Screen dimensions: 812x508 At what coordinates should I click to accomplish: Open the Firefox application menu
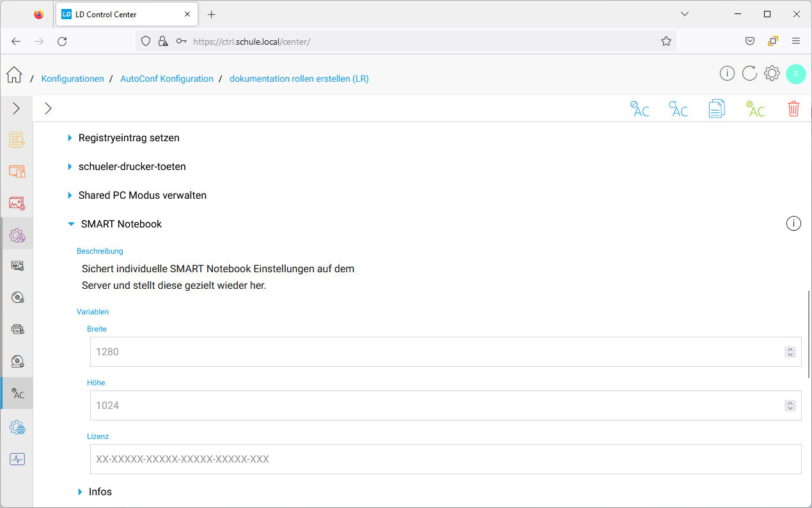[x=796, y=41]
